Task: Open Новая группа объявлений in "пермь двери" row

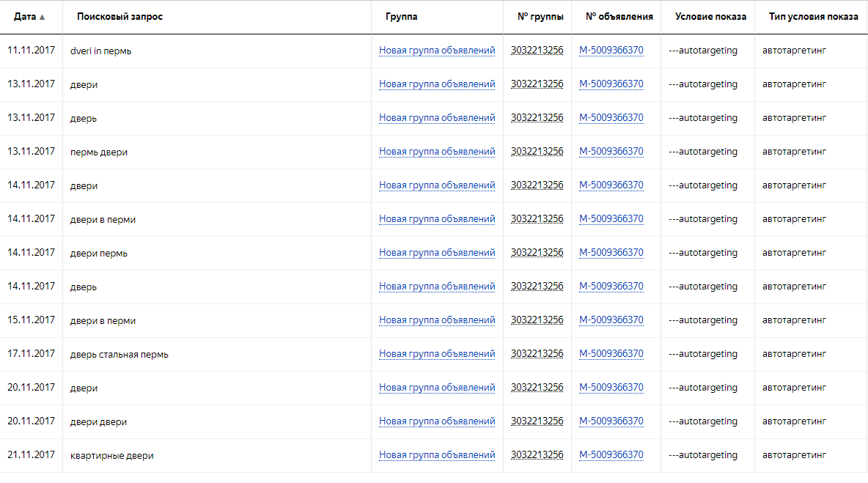Action: coord(437,152)
